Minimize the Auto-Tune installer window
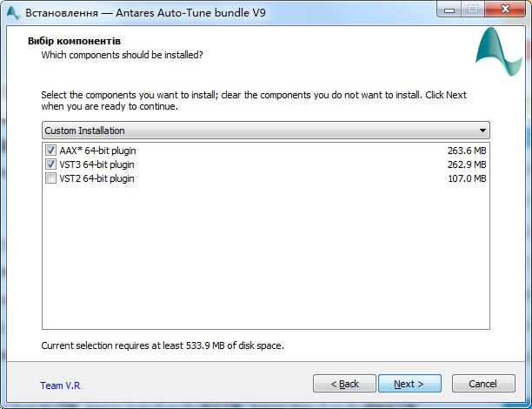Image resolution: width=532 pixels, height=409 pixels. click(x=449, y=10)
